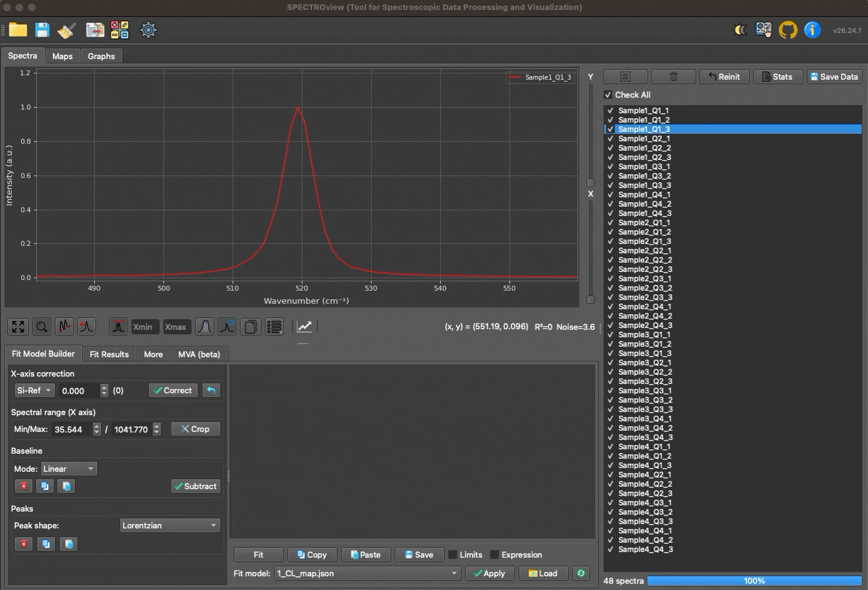Expand the Fit model 1_CL_map.json dropdown
Image resolution: width=868 pixels, height=590 pixels.
367,573
